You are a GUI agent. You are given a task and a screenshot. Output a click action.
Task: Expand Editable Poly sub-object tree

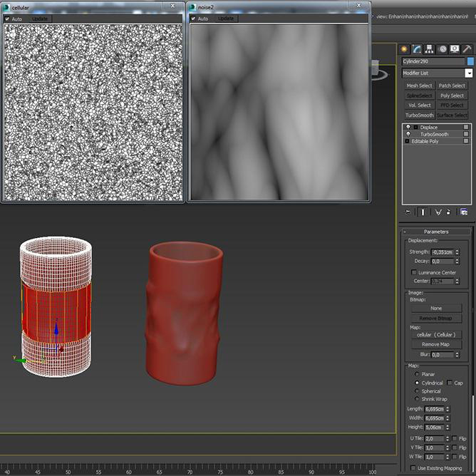(x=407, y=141)
